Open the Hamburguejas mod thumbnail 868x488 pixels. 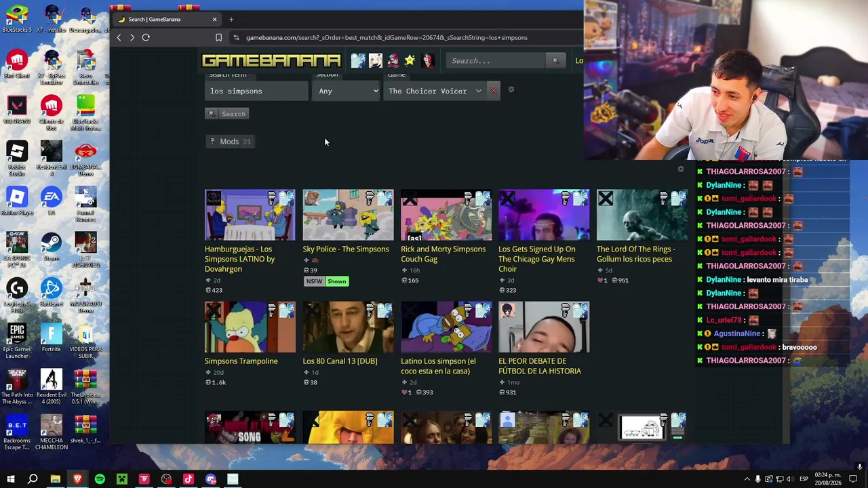tap(250, 215)
